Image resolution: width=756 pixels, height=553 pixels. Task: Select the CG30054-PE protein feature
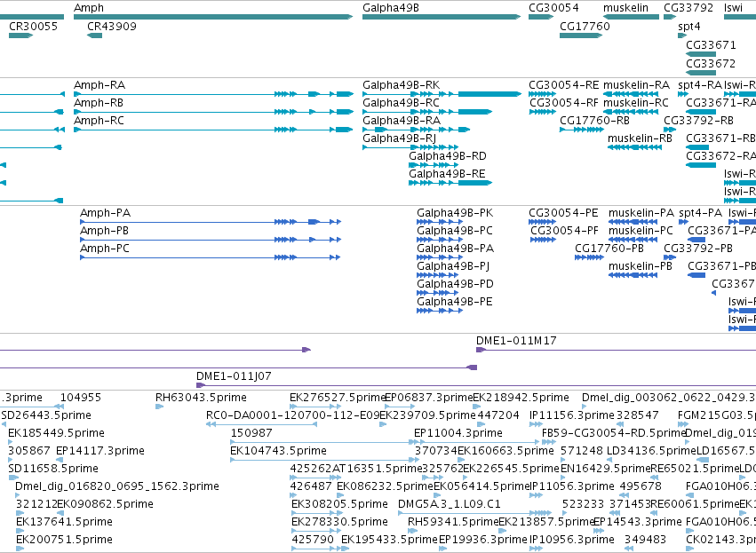[543, 222]
